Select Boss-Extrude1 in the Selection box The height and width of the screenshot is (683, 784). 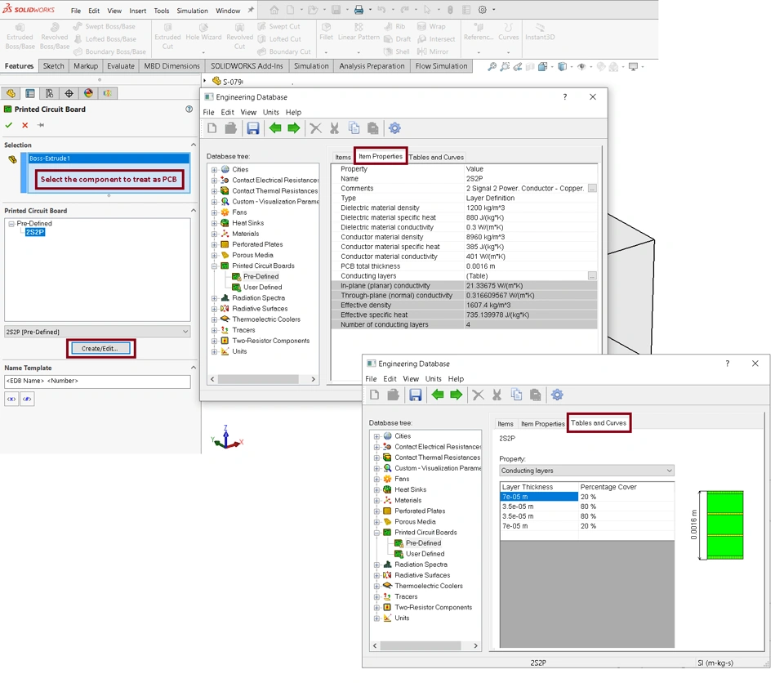(109, 158)
